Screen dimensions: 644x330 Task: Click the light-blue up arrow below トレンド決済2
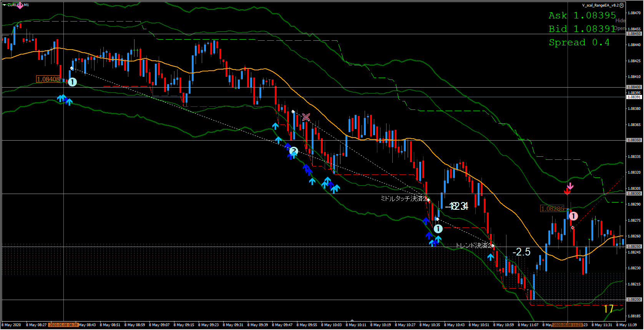[x=490, y=257]
